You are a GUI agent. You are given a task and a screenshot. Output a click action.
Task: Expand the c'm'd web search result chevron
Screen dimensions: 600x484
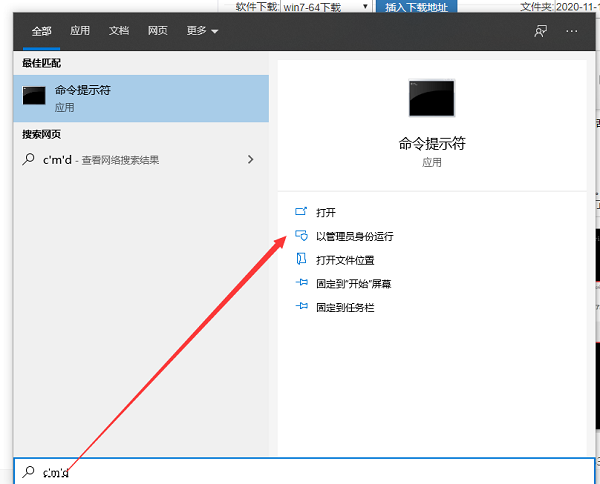250,159
